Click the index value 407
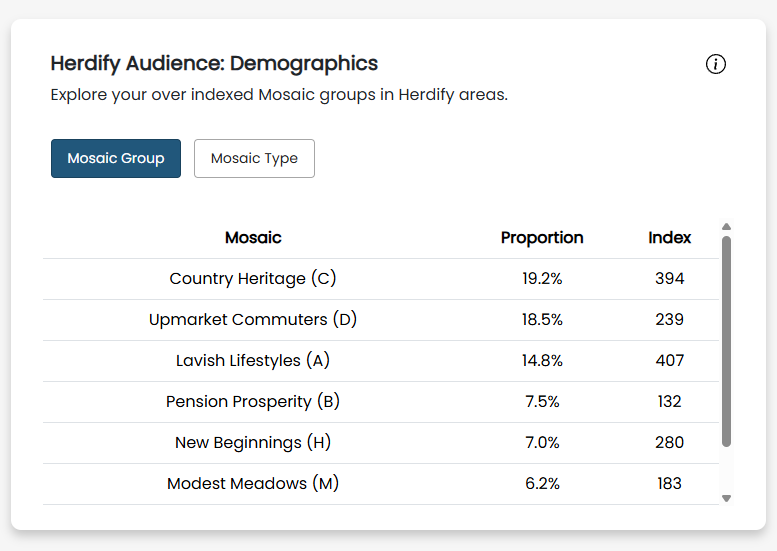The height and width of the screenshot is (551, 777). point(669,361)
